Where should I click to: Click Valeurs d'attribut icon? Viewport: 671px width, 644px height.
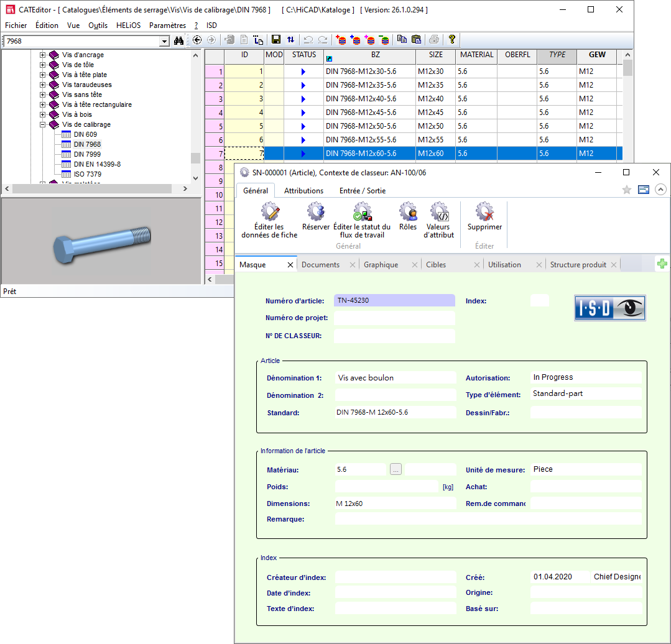tap(439, 220)
